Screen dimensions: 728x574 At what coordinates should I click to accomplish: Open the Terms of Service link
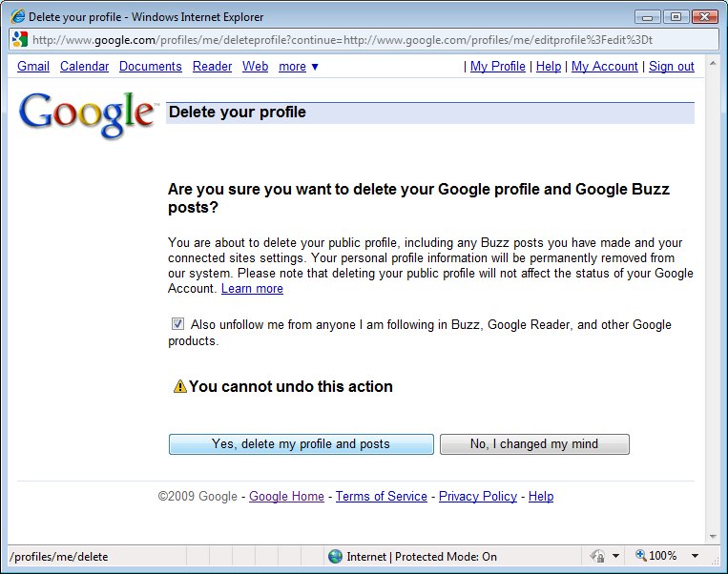coord(382,496)
